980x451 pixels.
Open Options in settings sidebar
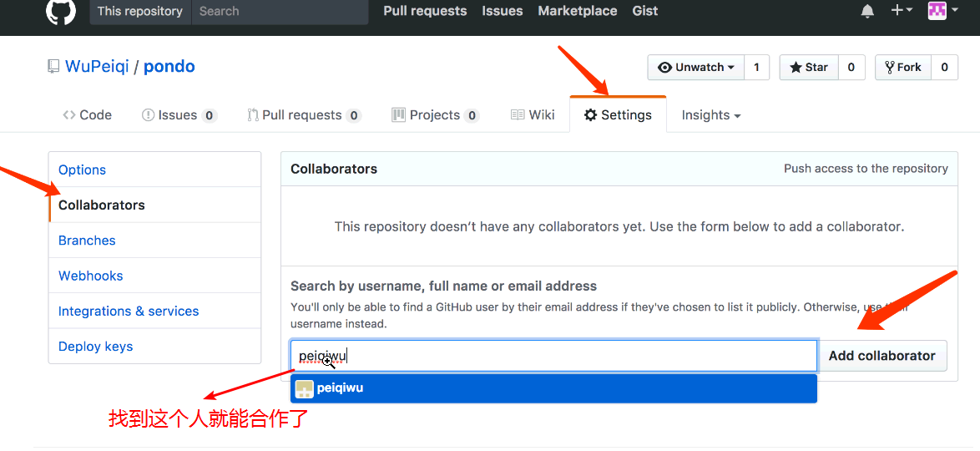coord(155,170)
